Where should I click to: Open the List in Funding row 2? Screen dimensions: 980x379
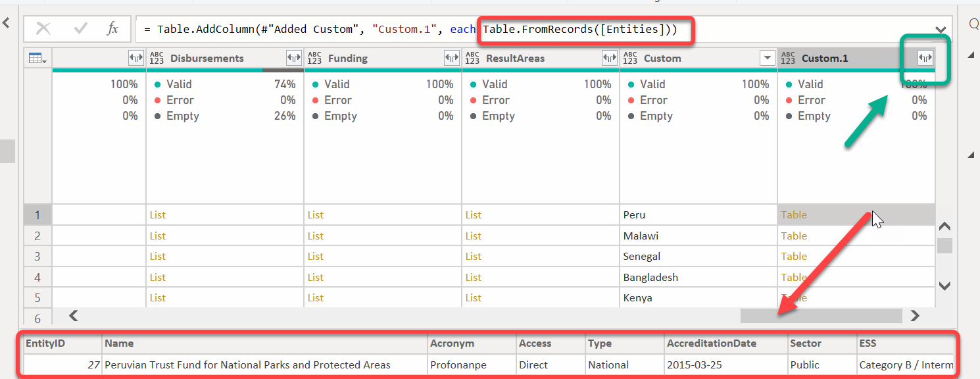click(316, 236)
